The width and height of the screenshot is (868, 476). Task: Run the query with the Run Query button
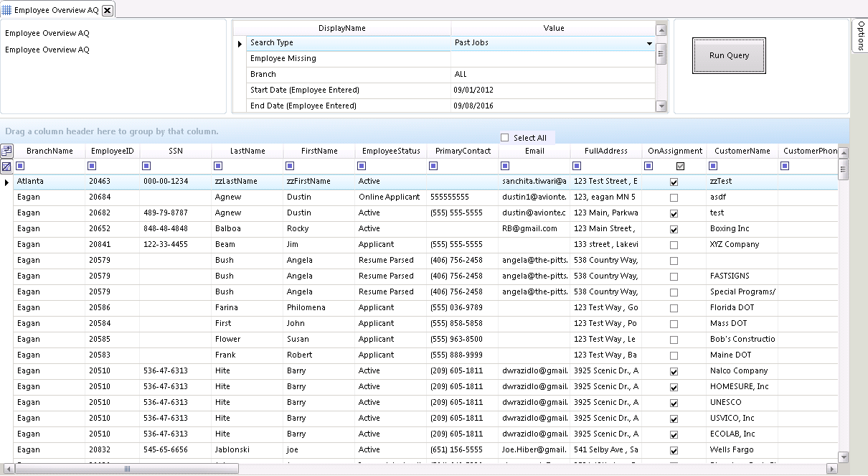coord(729,55)
